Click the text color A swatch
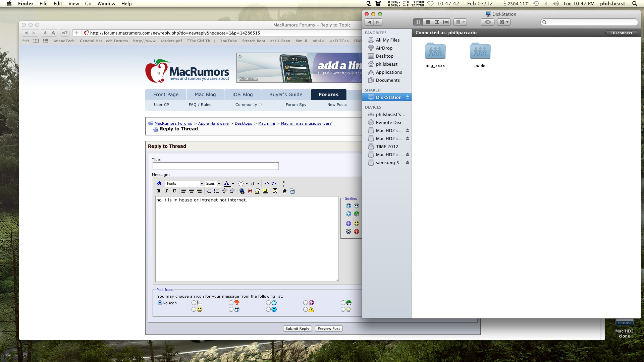The height and width of the screenshot is (362, 644). [227, 184]
